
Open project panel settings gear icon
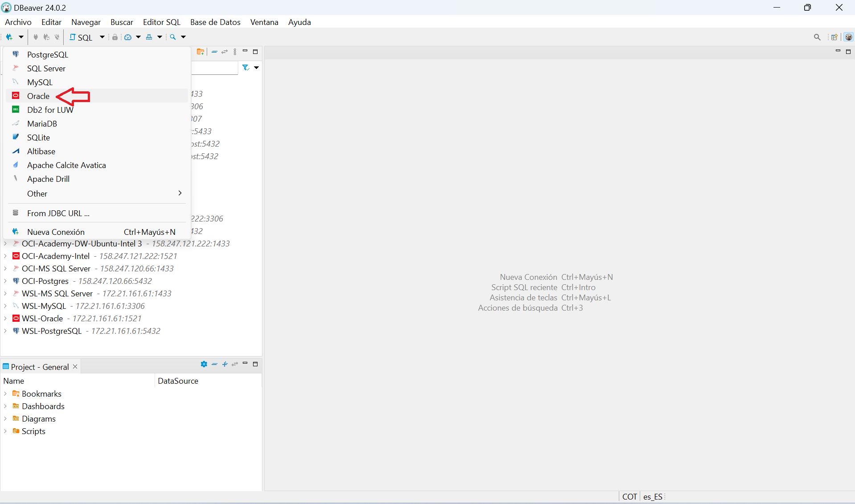pyautogui.click(x=204, y=364)
